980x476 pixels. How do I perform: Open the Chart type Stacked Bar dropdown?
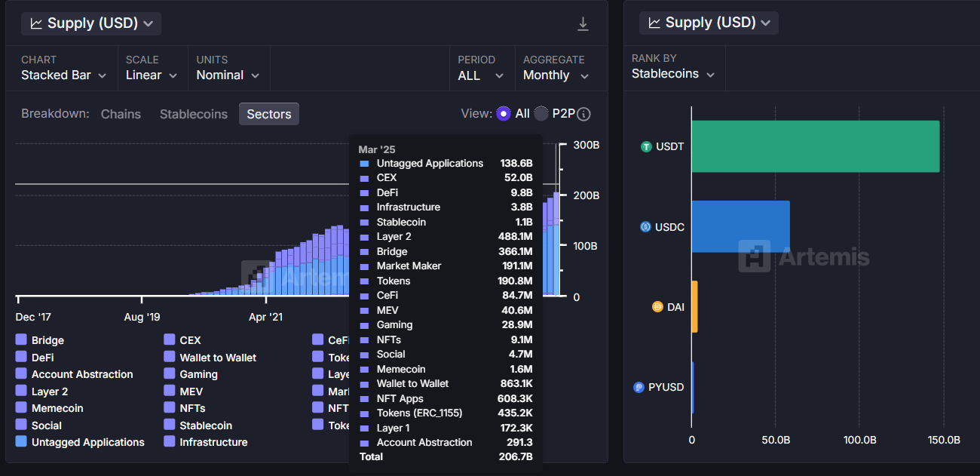[x=64, y=75]
